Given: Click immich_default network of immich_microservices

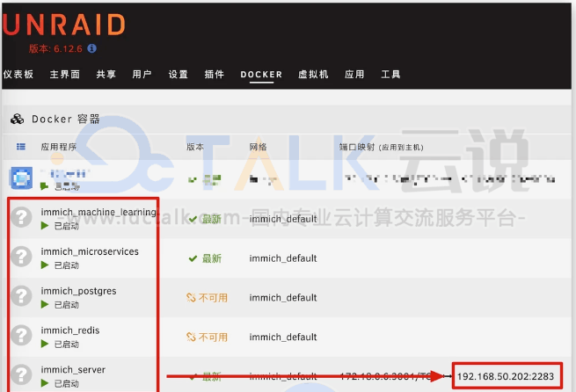Looking at the screenshot, I should [283, 258].
